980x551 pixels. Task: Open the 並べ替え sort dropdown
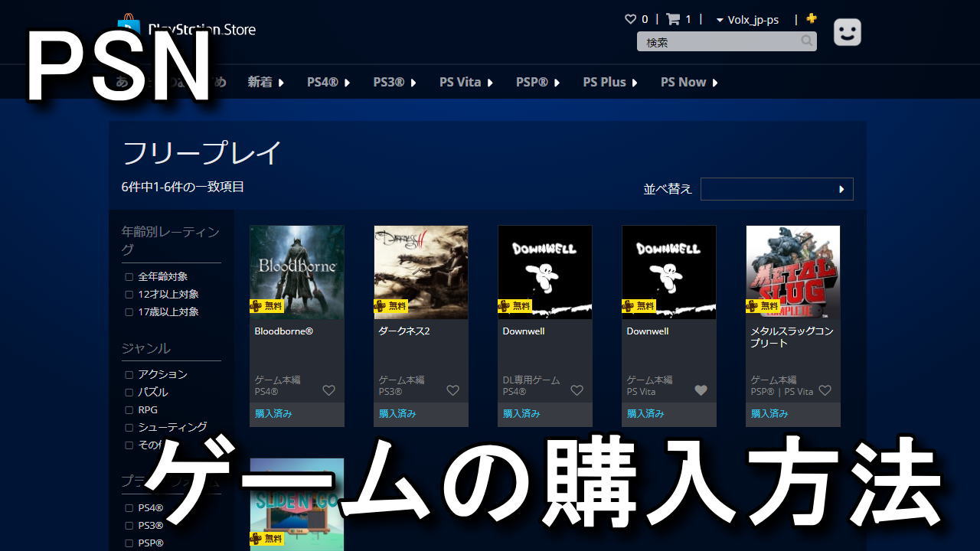pyautogui.click(x=776, y=189)
